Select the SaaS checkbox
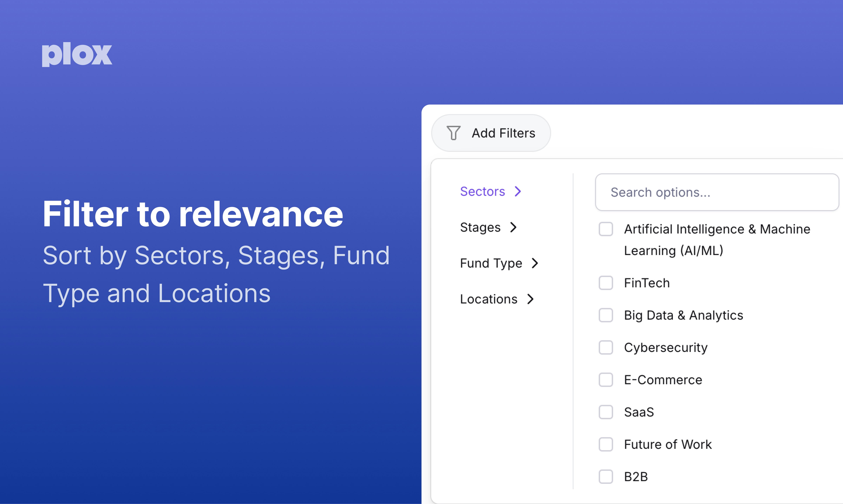Screen dimensions: 843x504 606,412
